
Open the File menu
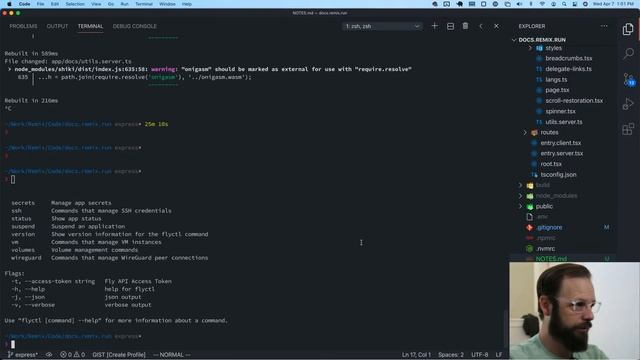pyautogui.click(x=40, y=4)
